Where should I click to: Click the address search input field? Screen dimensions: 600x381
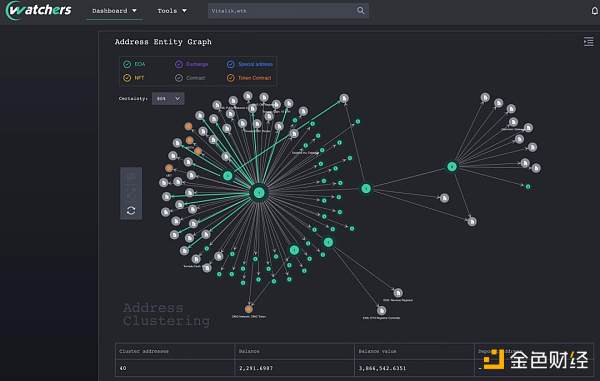tap(281, 11)
